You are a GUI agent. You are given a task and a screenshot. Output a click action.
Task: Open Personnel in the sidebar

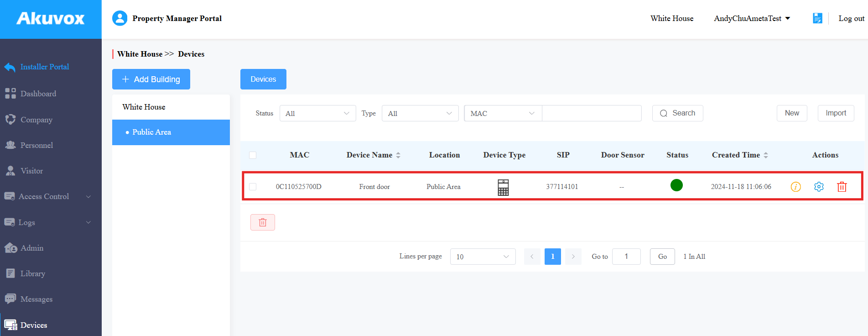pyautogui.click(x=36, y=145)
